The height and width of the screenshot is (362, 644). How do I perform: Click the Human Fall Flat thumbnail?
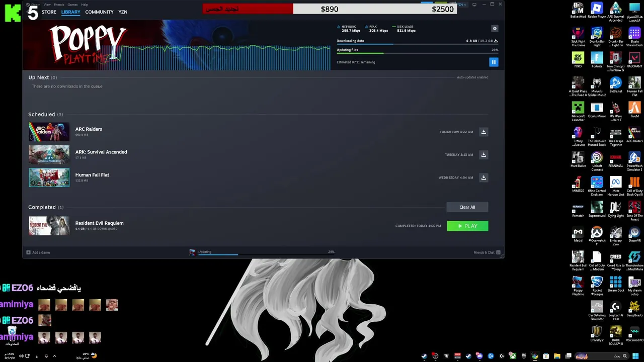point(49,177)
